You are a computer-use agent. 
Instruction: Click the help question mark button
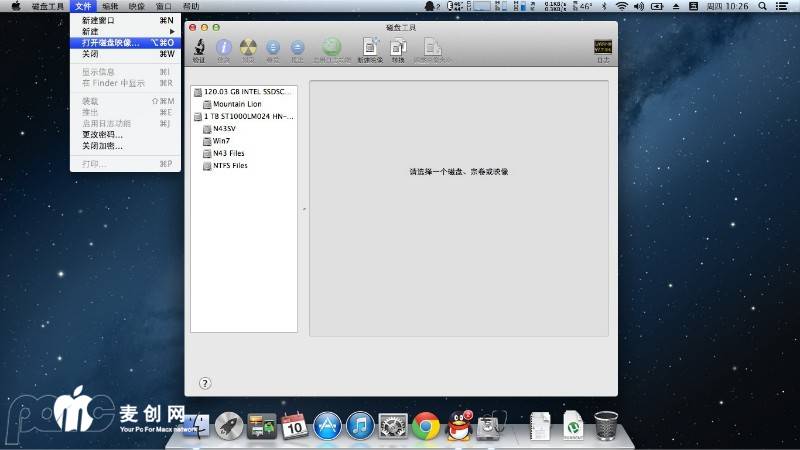pyautogui.click(x=205, y=383)
